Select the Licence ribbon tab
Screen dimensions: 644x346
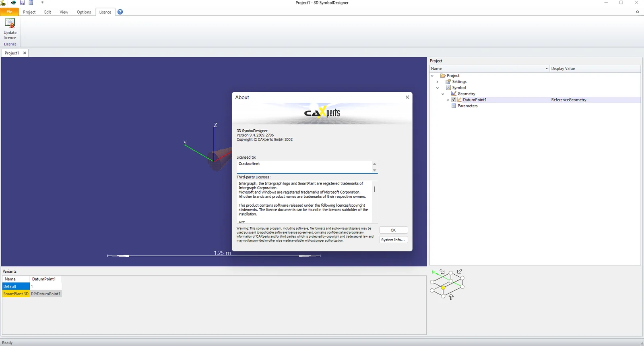tap(105, 12)
